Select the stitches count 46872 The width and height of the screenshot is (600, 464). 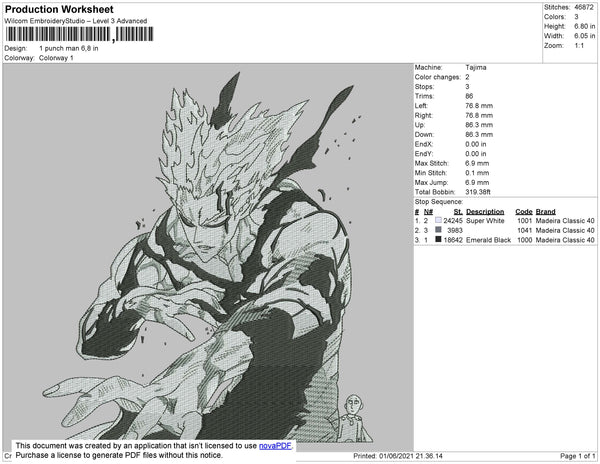click(x=584, y=7)
